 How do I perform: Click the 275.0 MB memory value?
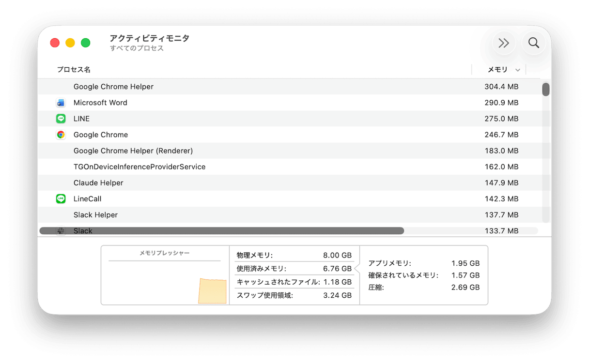click(501, 119)
